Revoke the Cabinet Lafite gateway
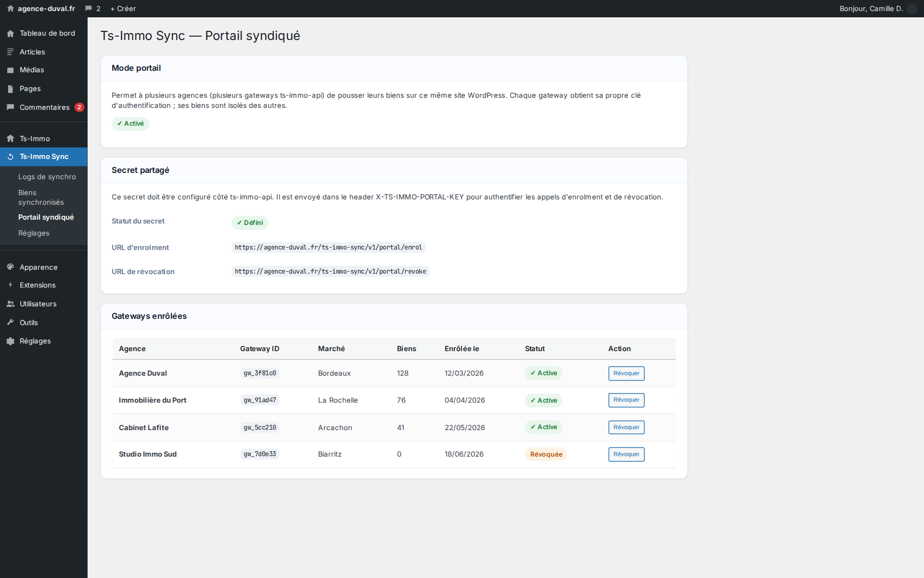The height and width of the screenshot is (578, 924). (626, 427)
